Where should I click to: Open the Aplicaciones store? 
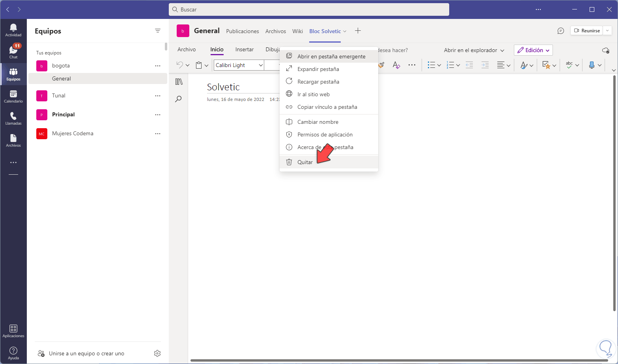click(x=13, y=331)
